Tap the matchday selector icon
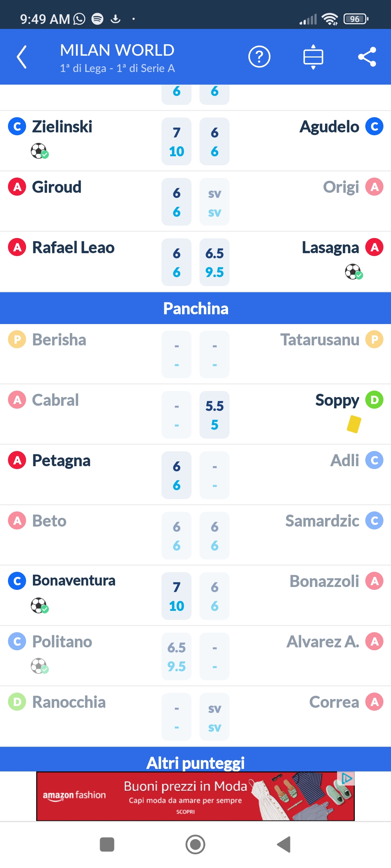The image size is (391, 868). pyautogui.click(x=313, y=57)
